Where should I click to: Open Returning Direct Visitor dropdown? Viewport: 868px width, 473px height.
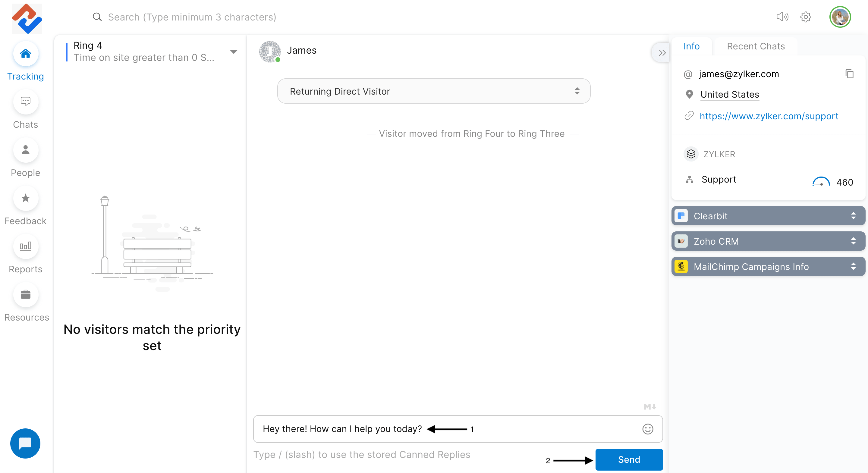434,91
